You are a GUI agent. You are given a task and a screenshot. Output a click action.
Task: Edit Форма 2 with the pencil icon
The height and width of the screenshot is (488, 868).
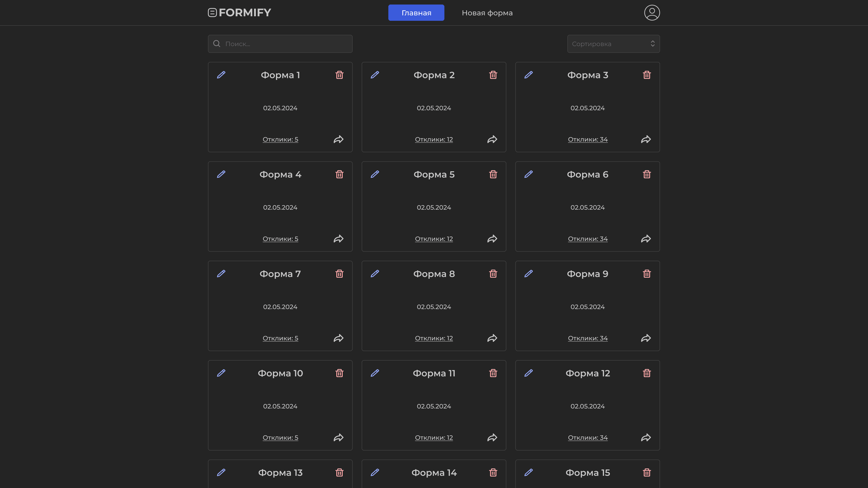click(375, 75)
